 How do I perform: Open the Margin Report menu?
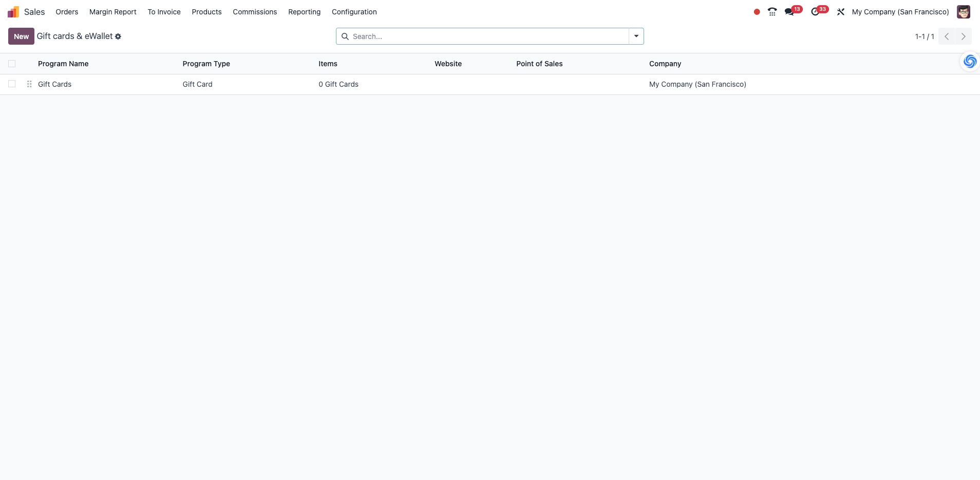pyautogui.click(x=113, y=12)
